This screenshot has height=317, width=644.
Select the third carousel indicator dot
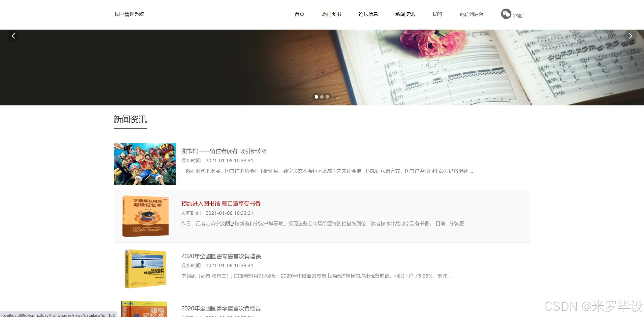327,97
